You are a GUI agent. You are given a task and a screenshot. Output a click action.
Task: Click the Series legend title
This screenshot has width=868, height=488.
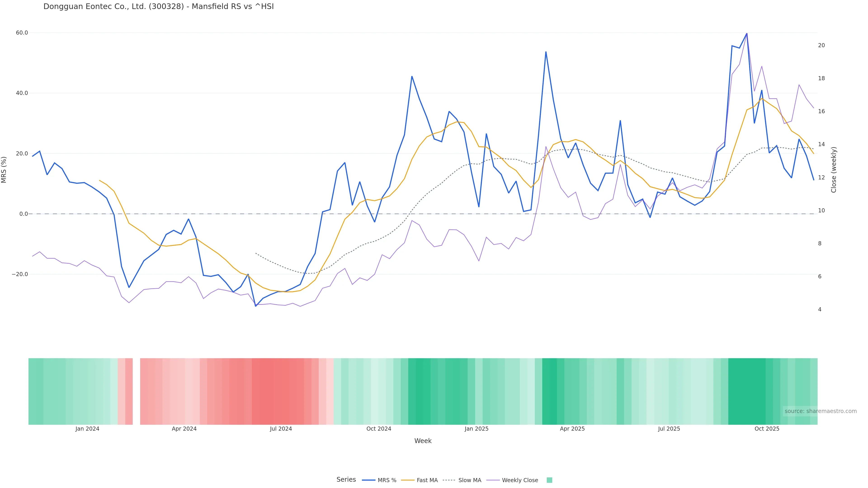pyautogui.click(x=346, y=480)
